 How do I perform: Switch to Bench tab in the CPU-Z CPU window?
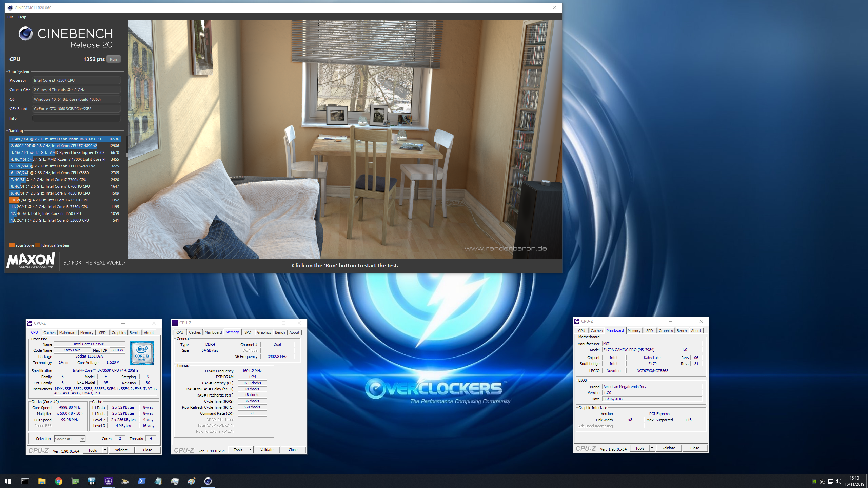coord(134,333)
